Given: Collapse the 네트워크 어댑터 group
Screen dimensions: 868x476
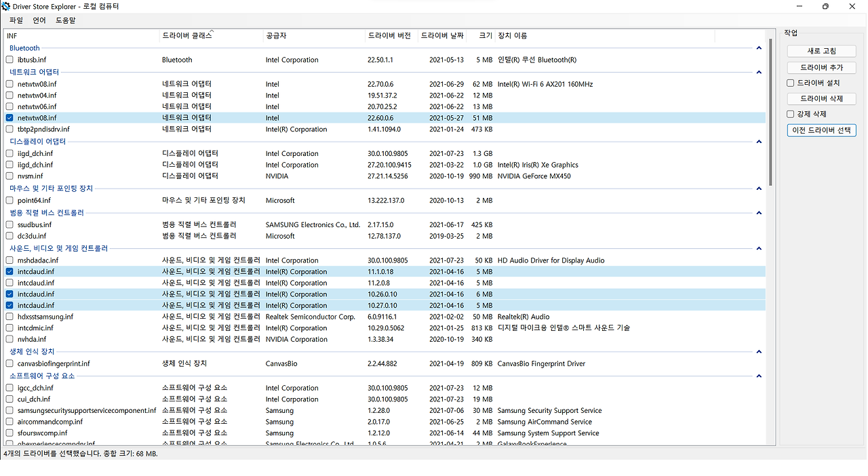Looking at the screenshot, I should coord(759,72).
